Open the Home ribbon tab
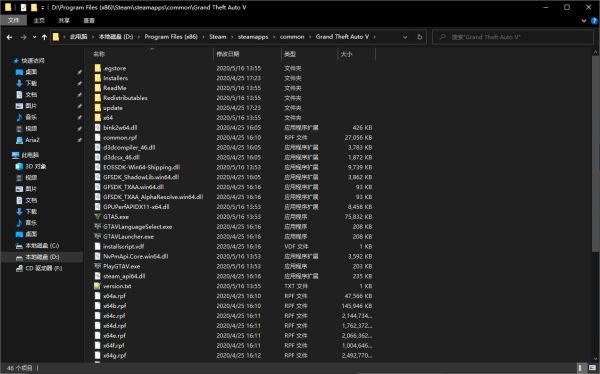This screenshot has height=374, width=600. click(x=39, y=21)
